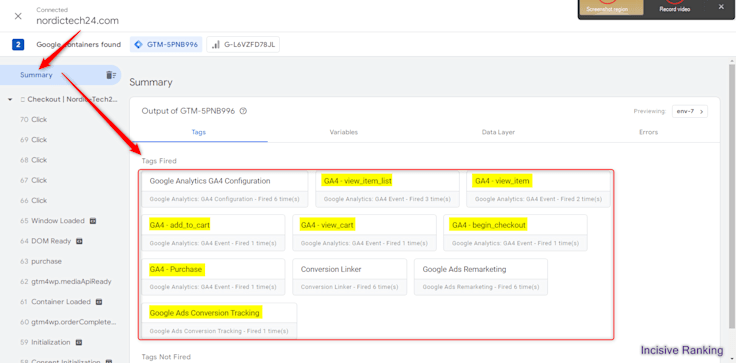Click the API icon beside Initialization
This screenshot has height=363, width=736.
[79, 342]
